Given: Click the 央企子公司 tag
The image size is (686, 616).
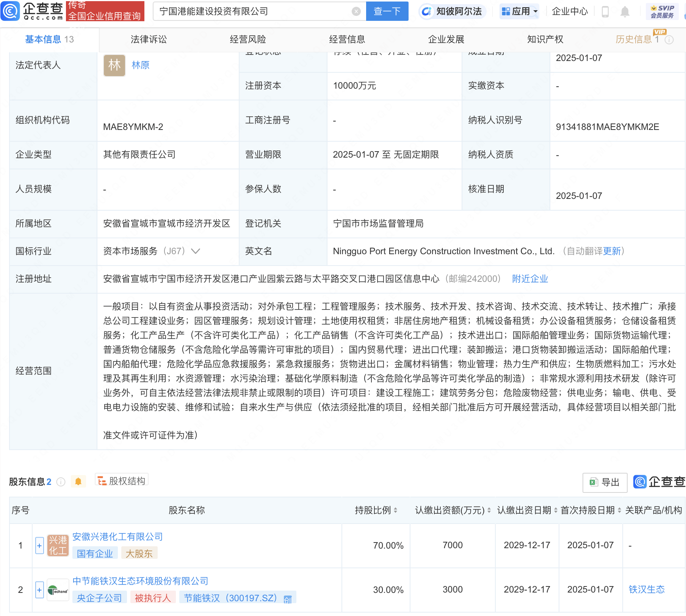Looking at the screenshot, I should click(x=99, y=598).
